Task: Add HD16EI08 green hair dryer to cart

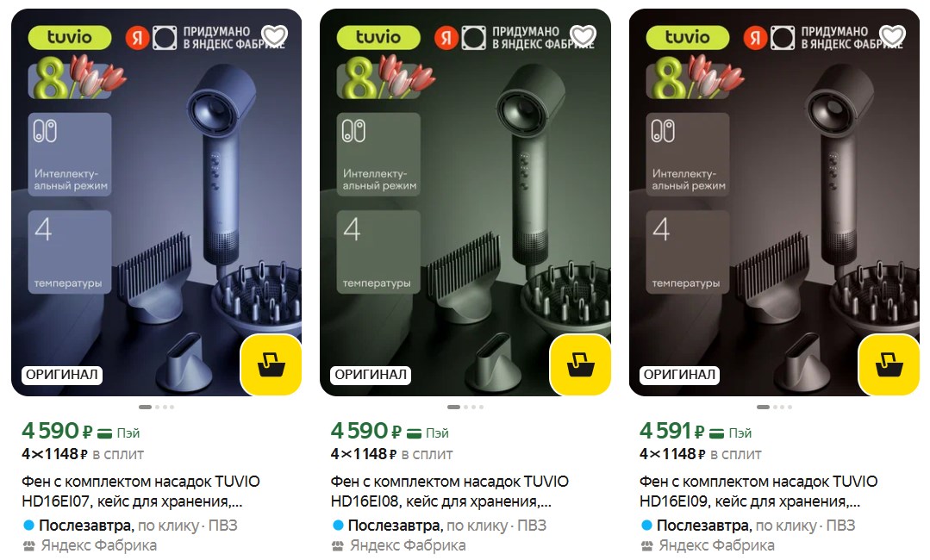Action: coord(580,364)
